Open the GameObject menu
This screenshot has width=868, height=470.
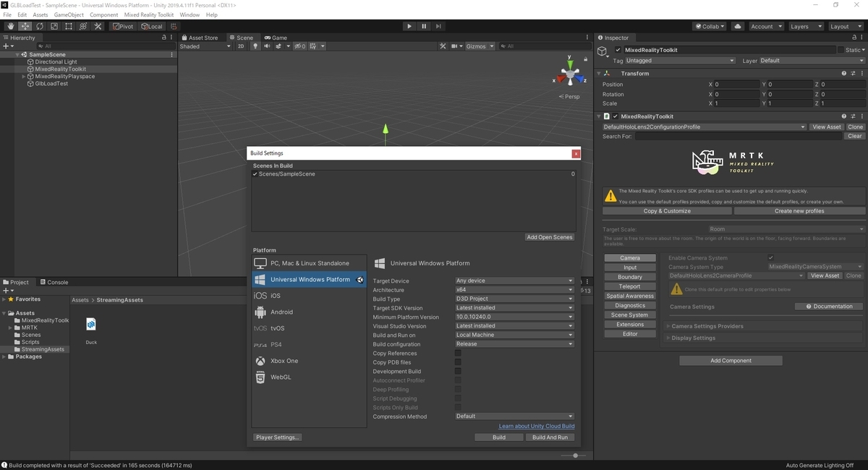tap(69, 14)
